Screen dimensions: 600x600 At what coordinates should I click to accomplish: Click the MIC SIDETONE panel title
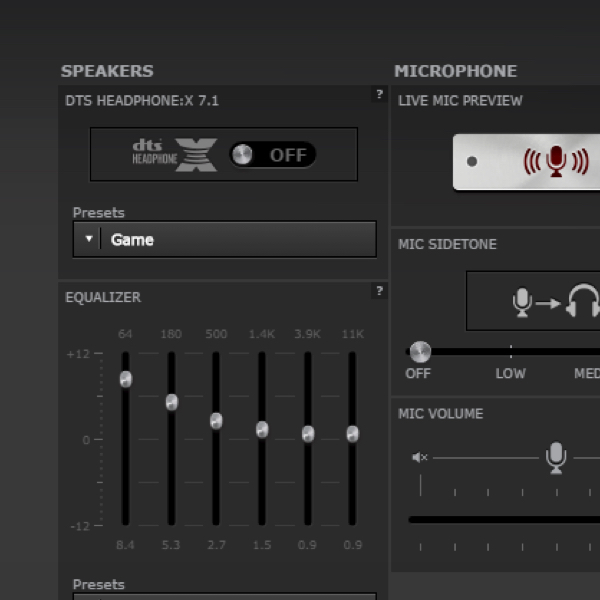[x=447, y=244]
